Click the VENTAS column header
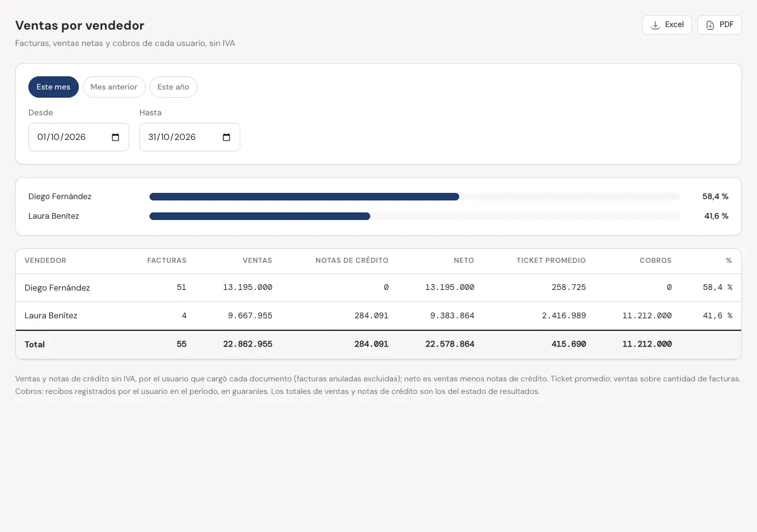Image resolution: width=757 pixels, height=532 pixels. click(257, 260)
